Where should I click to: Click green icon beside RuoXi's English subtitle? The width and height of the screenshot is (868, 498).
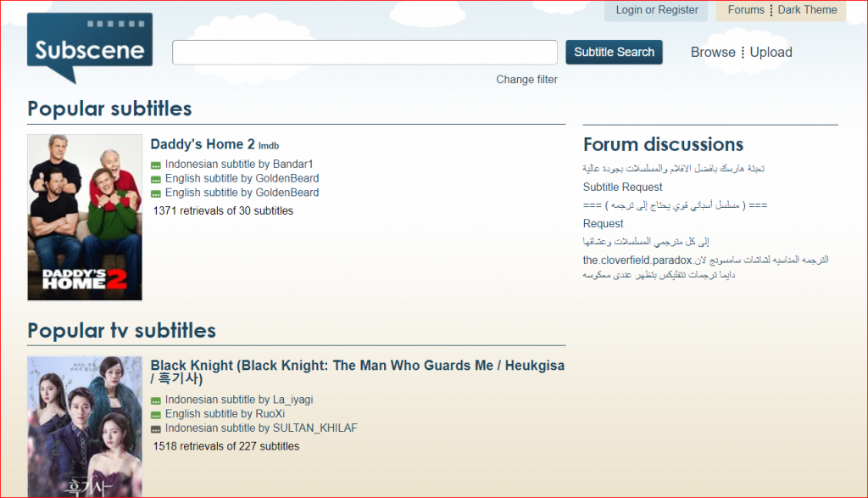156,415
